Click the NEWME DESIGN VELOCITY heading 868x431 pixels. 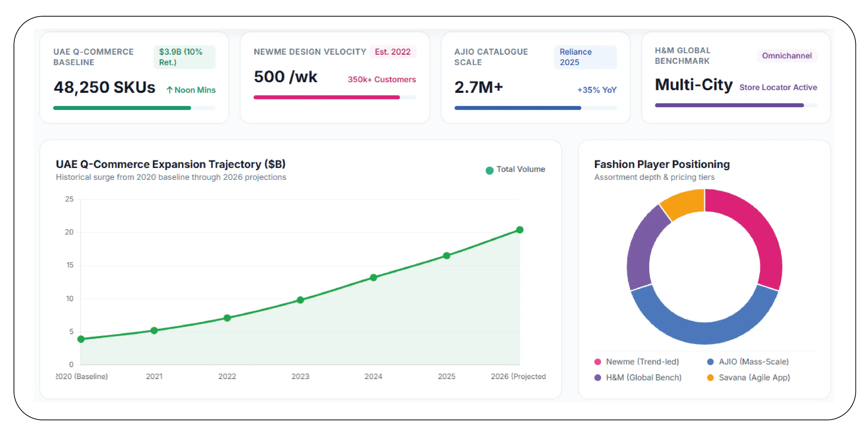310,52
